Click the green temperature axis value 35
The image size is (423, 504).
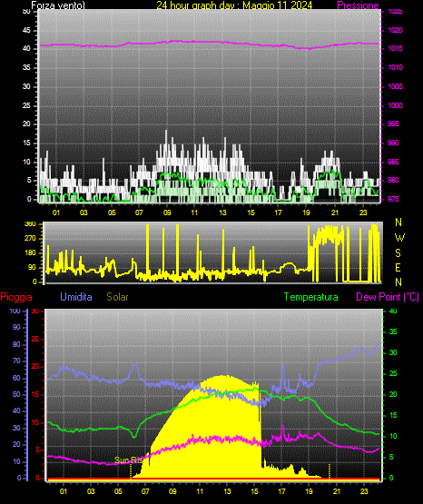(393, 331)
